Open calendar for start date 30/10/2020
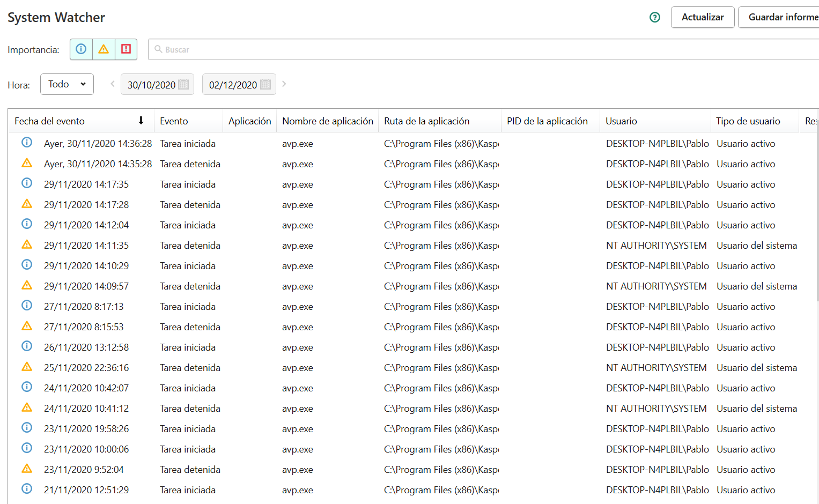 pyautogui.click(x=183, y=85)
